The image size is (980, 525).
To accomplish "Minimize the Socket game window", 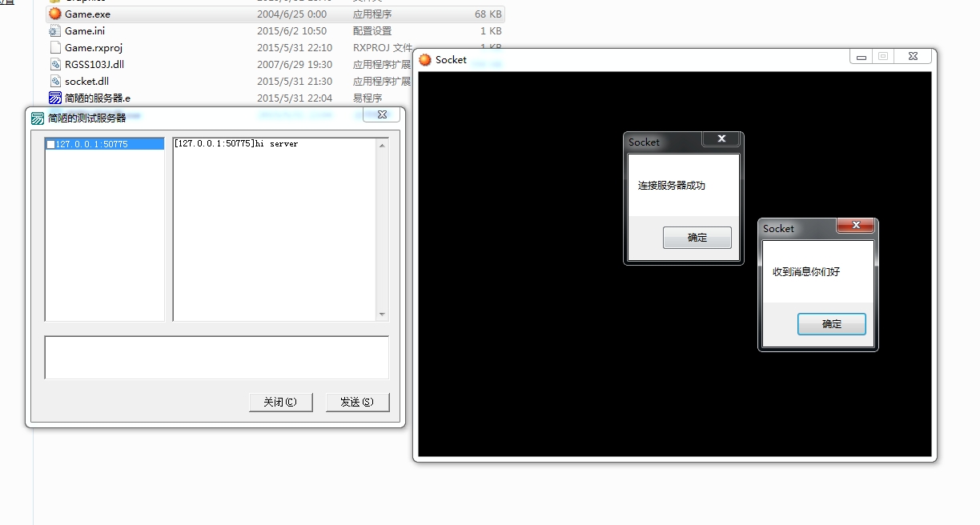I will coord(862,57).
